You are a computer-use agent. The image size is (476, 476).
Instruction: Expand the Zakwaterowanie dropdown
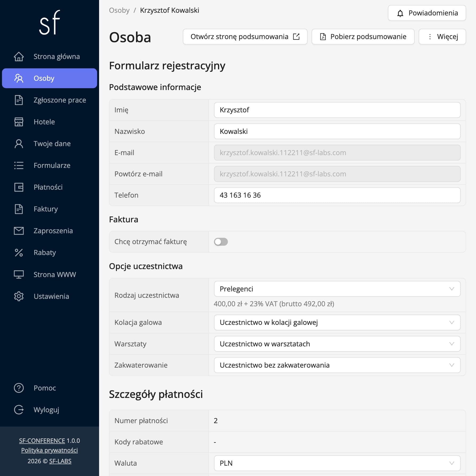click(x=337, y=365)
